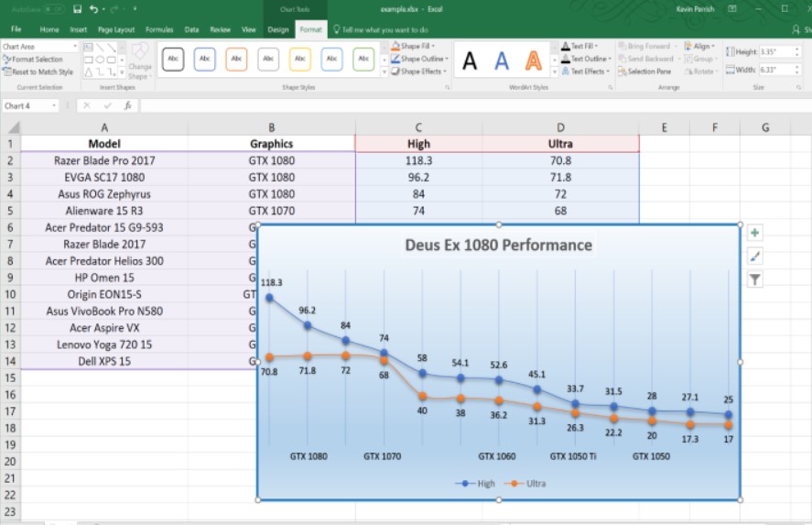This screenshot has width=812, height=525.
Task: Expand the shape styles gallery more arrow
Action: pos(384,72)
